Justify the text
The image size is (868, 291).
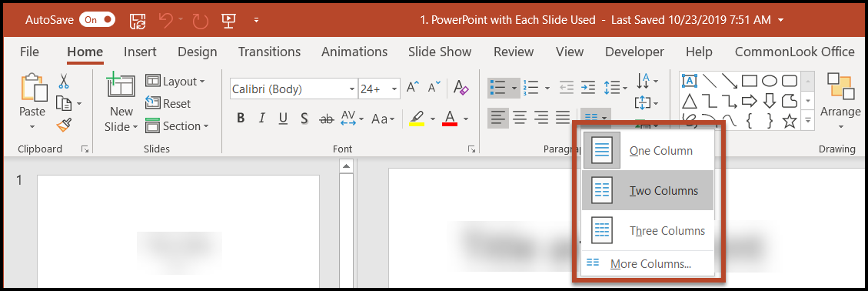(x=563, y=118)
